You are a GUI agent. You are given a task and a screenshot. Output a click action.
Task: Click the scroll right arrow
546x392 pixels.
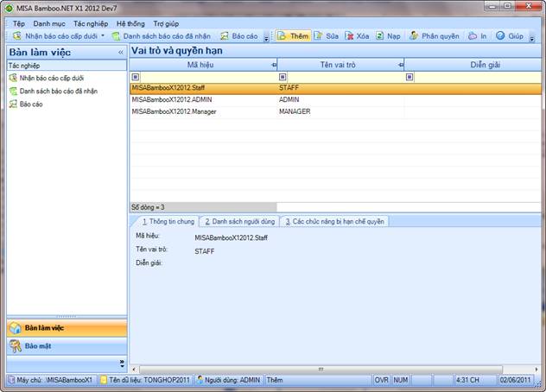click(x=536, y=369)
